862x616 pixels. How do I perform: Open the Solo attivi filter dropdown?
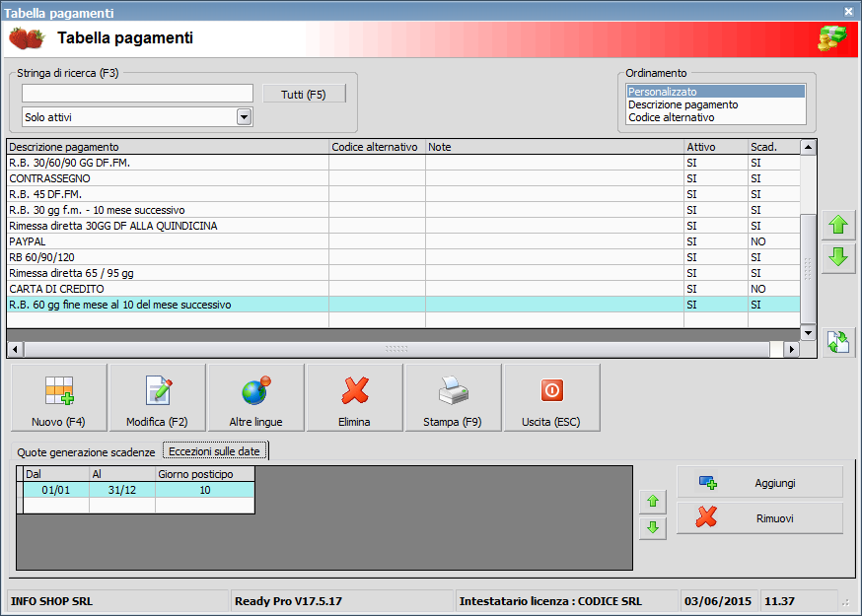(244, 117)
